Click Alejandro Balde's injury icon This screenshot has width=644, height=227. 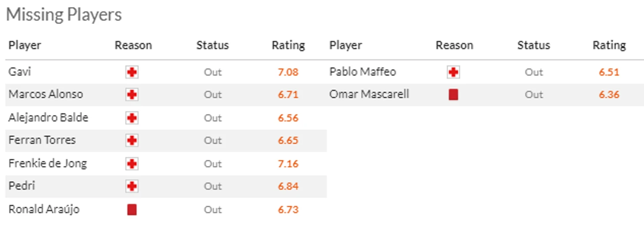131,118
